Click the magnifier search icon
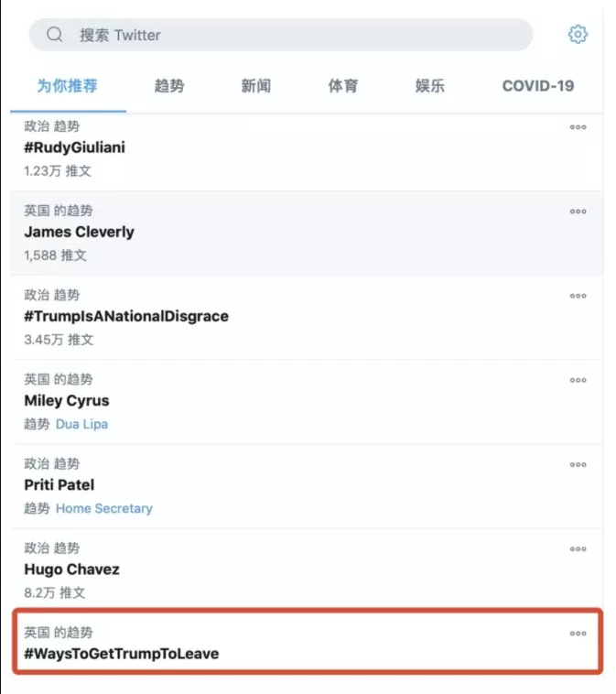The height and width of the screenshot is (694, 616). [54, 34]
